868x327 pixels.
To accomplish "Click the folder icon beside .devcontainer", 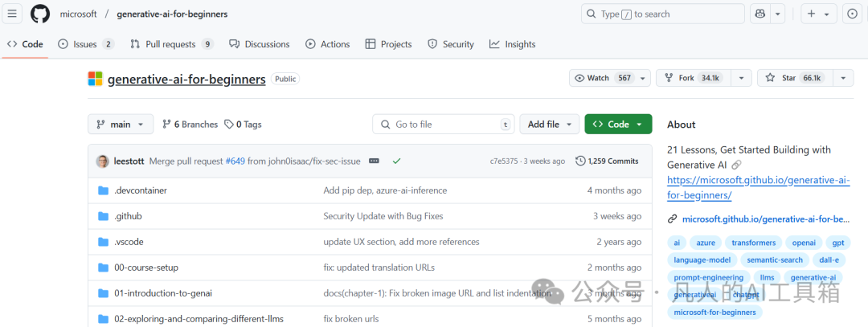I will tap(103, 190).
